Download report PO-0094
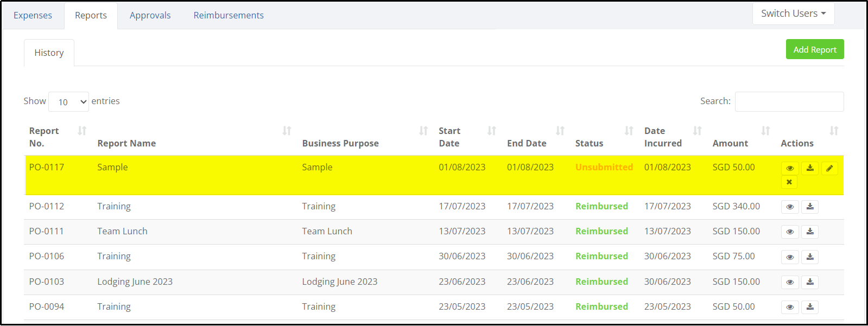 click(x=810, y=307)
